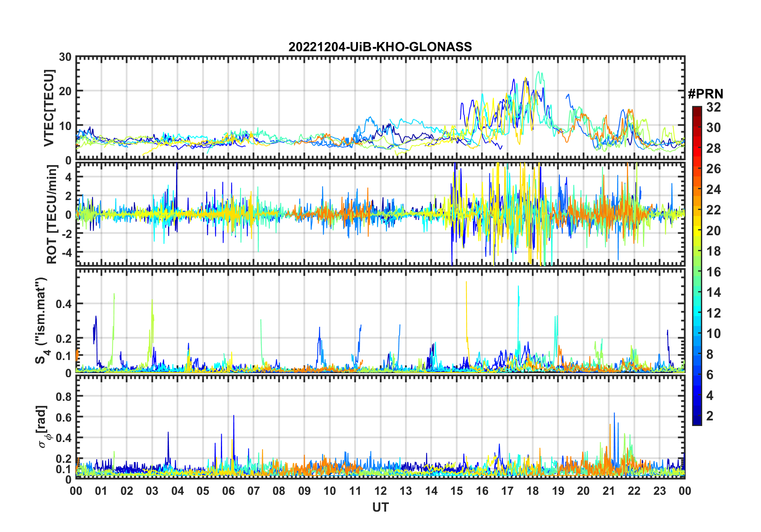Screen dimensions: 761x532
Task: Click the colorbar tick label 32
Action: tap(713, 107)
